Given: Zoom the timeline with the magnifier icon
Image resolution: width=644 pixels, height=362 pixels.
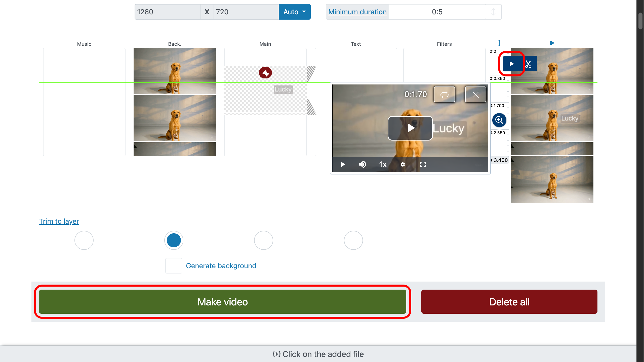Looking at the screenshot, I should (x=499, y=120).
